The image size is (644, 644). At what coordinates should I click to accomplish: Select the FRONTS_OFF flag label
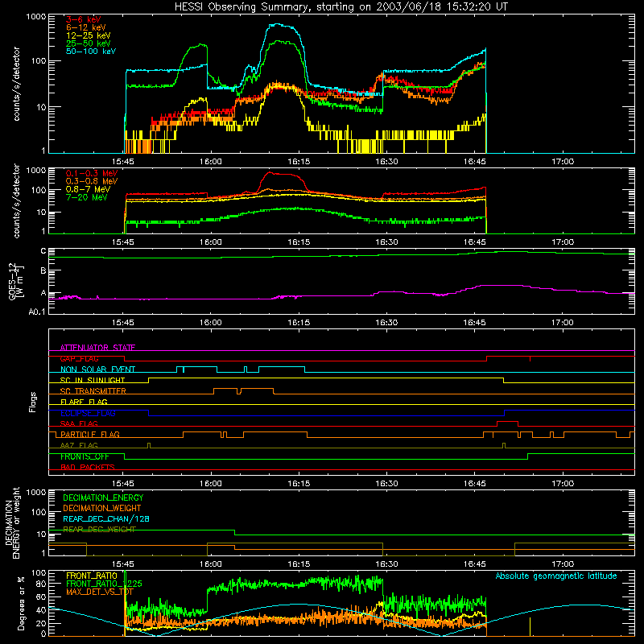click(x=85, y=456)
